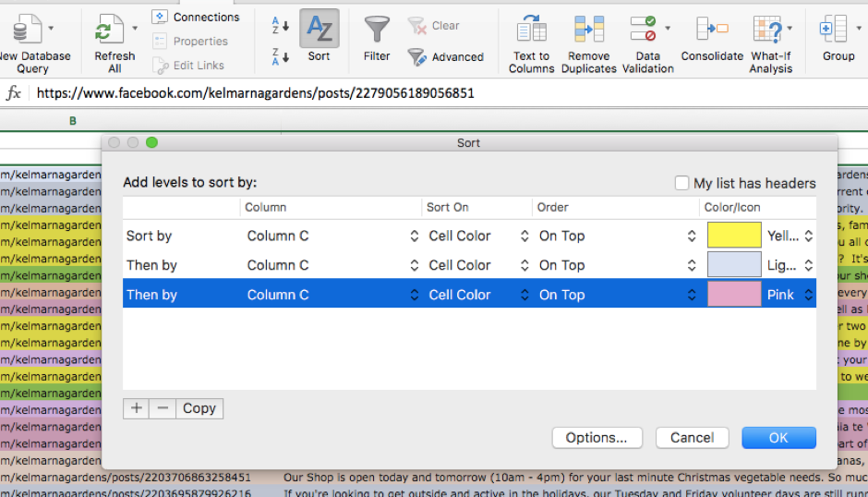868x497 pixels.
Task: Click the Sort On header label
Action: coord(447,207)
